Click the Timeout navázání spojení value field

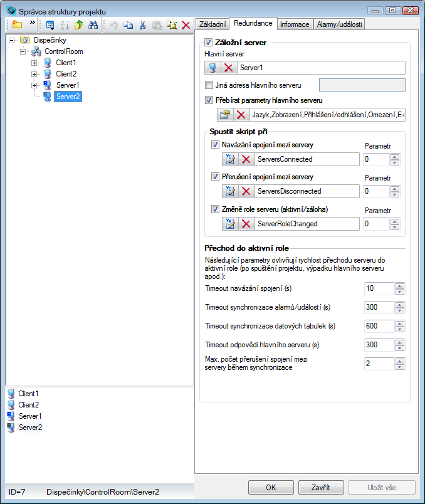379,288
